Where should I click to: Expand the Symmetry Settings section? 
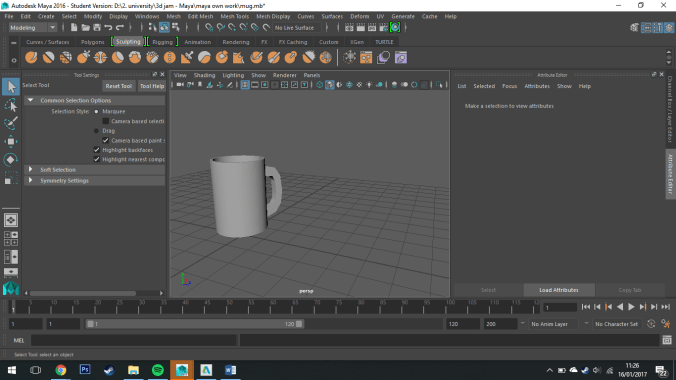tap(31, 180)
